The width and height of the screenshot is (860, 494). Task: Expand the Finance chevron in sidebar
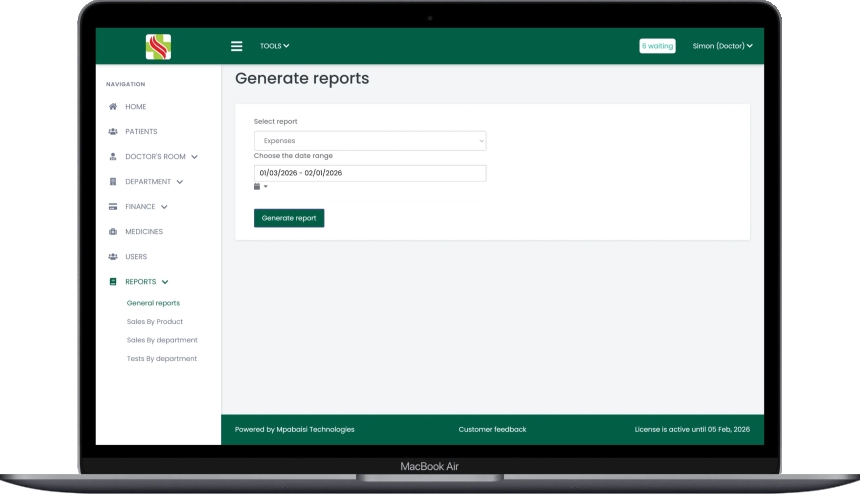point(164,207)
